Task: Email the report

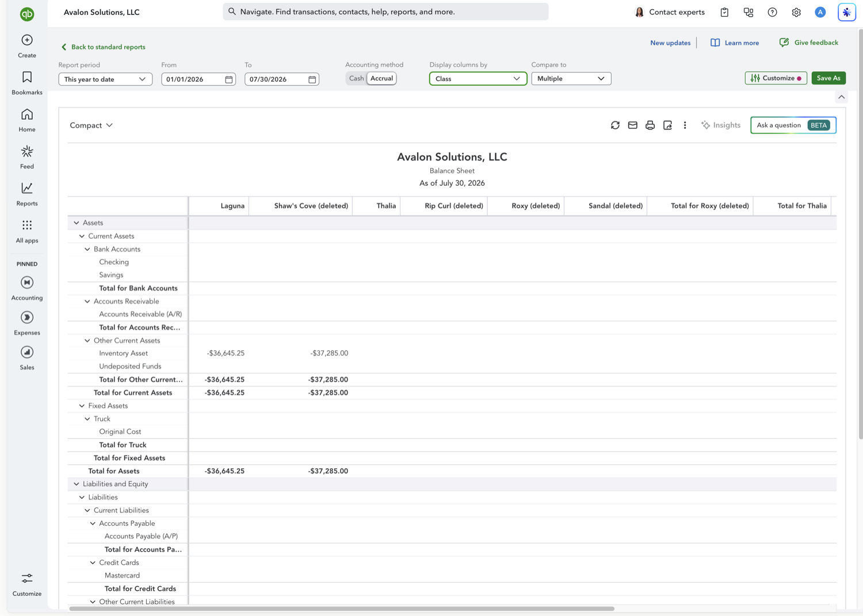Action: tap(632, 125)
